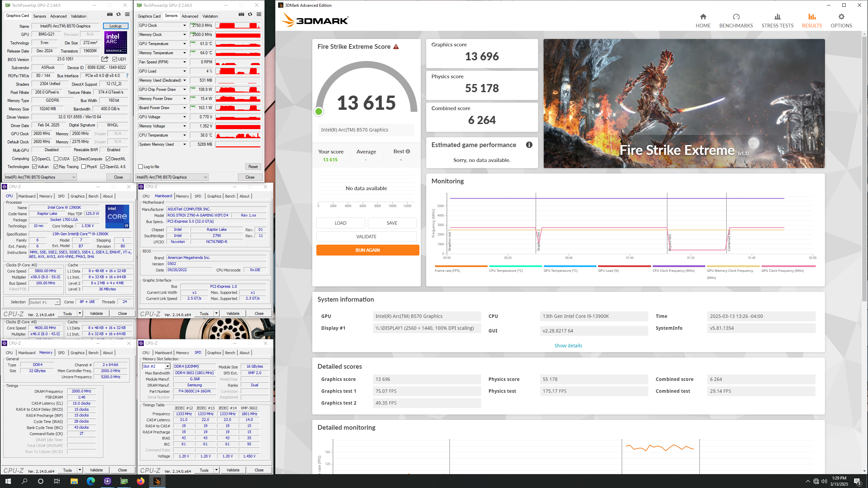The image size is (868, 488).
Task: Open taskbar Search
Action: [24, 481]
